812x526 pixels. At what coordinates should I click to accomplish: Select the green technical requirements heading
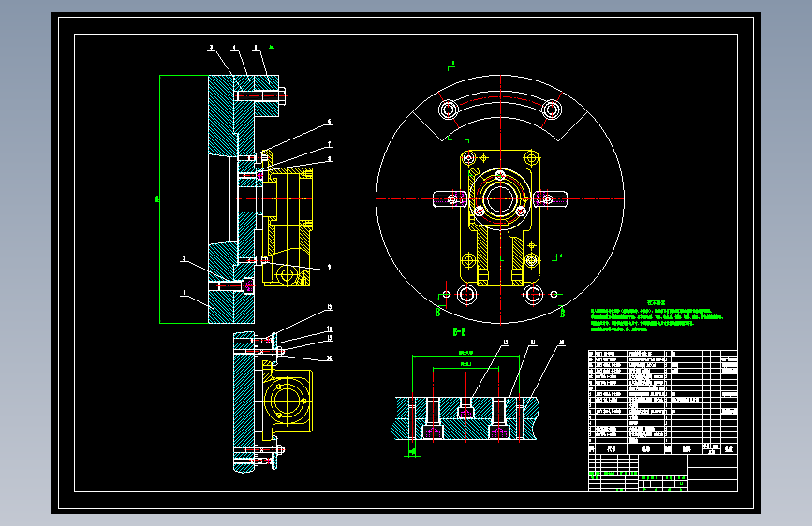657,302
